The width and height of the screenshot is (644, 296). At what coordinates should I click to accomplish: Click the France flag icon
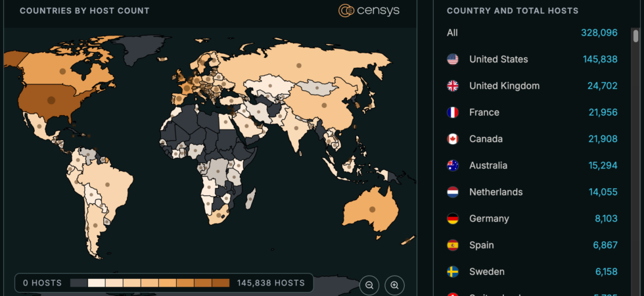pos(453,112)
